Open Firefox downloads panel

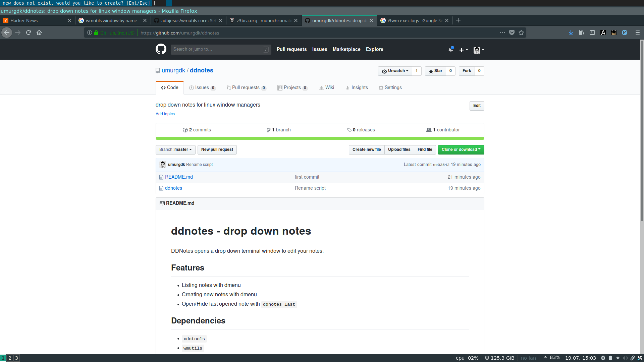tap(571, 33)
